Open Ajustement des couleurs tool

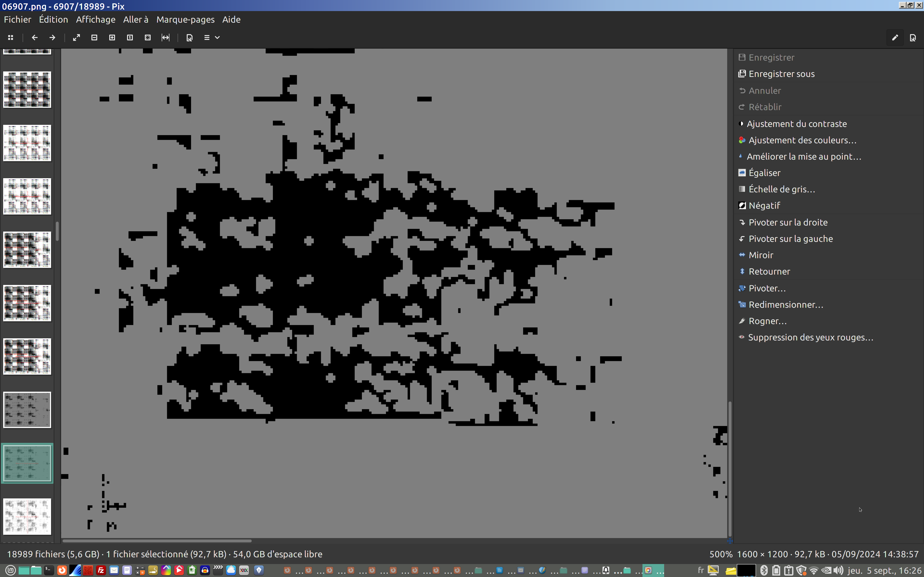pyautogui.click(x=802, y=140)
